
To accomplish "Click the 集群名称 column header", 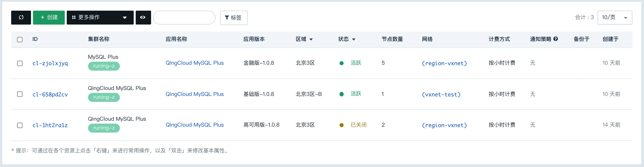I will click(x=98, y=39).
